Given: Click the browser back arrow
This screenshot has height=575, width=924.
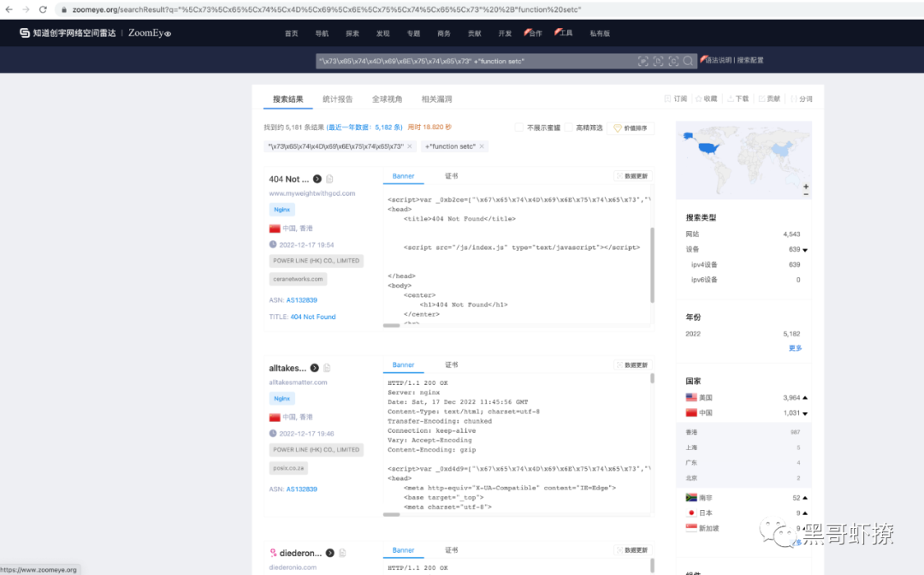Looking at the screenshot, I should (x=9, y=9).
